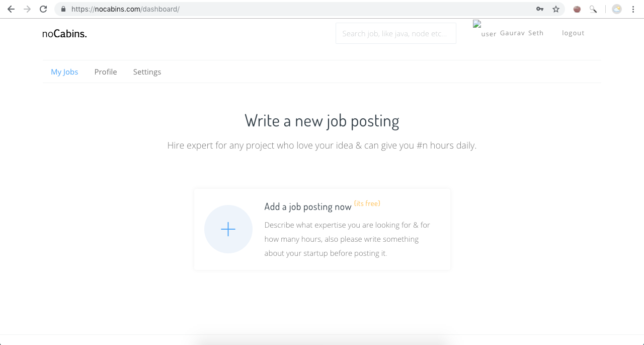Image resolution: width=644 pixels, height=345 pixels.
Task: Click the Describe what expertise description text
Action: (x=347, y=239)
